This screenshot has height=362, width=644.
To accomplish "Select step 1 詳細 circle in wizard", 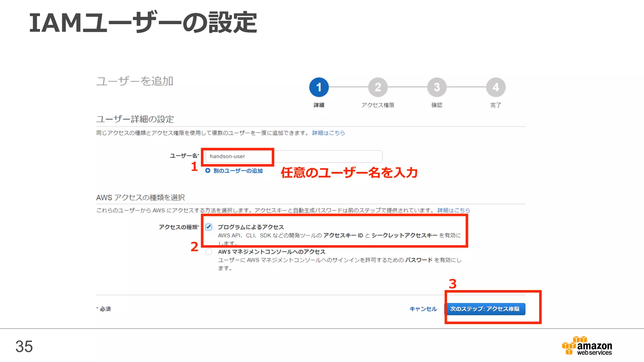I will coord(319,87).
